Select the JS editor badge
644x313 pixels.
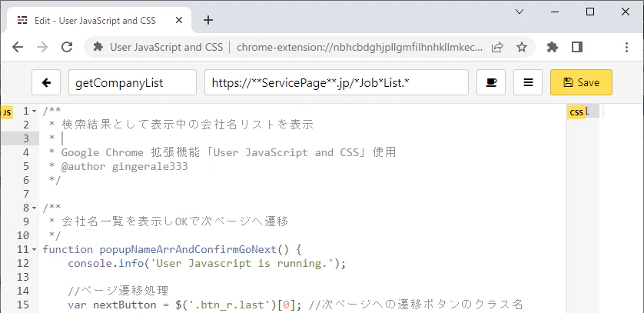(7, 112)
